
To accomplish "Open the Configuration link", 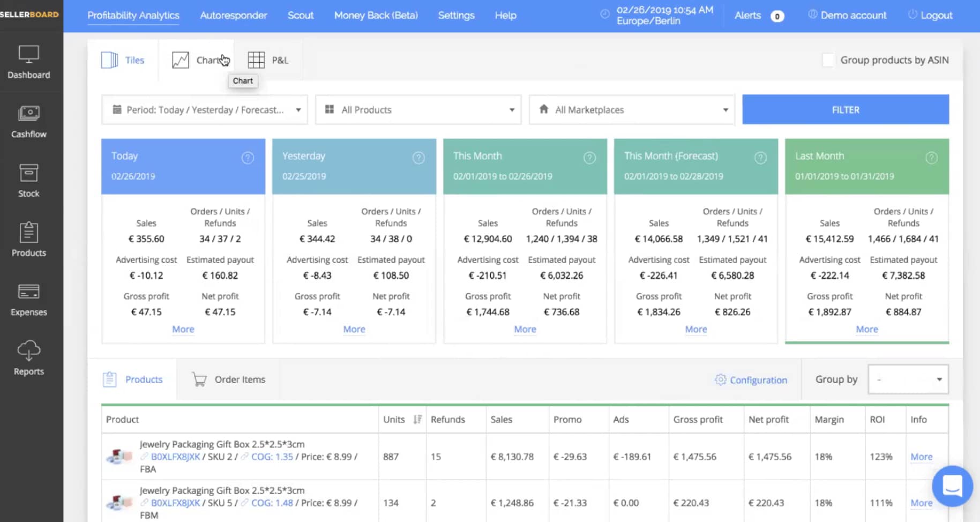I will pyautogui.click(x=759, y=380).
